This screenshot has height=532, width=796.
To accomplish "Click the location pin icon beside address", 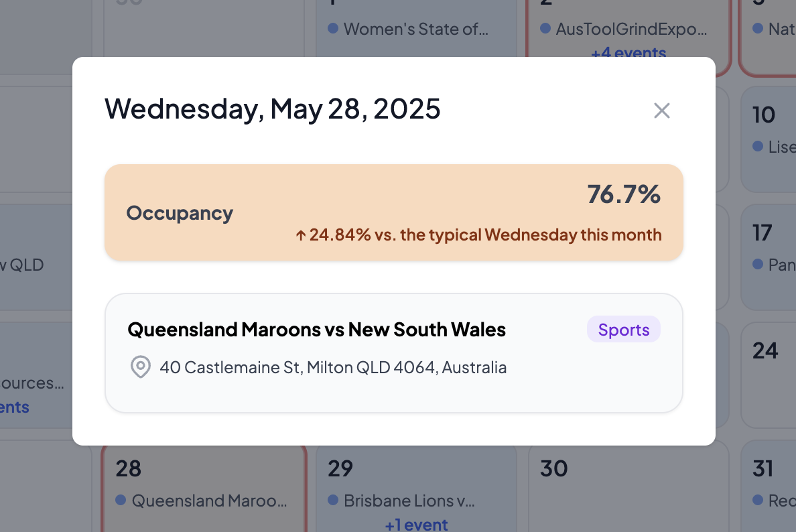I will [x=140, y=367].
